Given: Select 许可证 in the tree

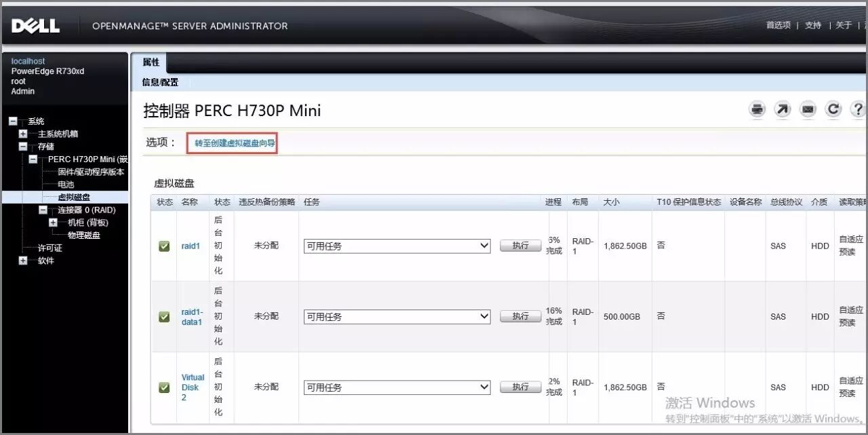Looking at the screenshot, I should 50,248.
